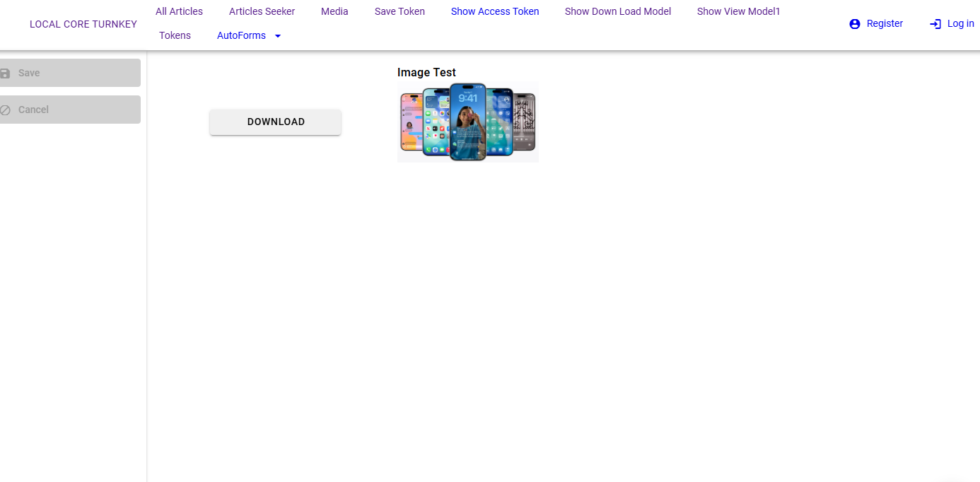Expand the AutoForms dropdown arrow
This screenshot has height=482, width=980.
click(278, 36)
